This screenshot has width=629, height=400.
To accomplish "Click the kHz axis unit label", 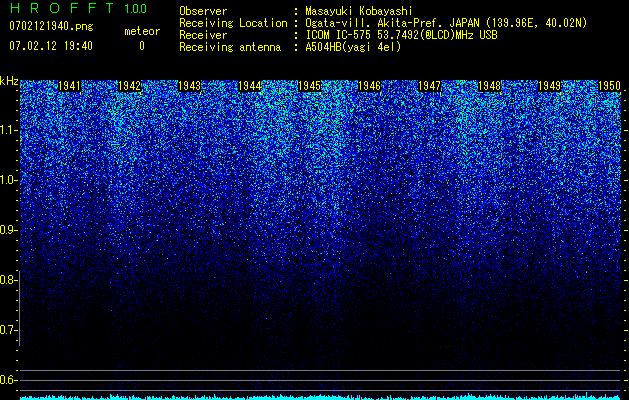I will (x=9, y=81).
